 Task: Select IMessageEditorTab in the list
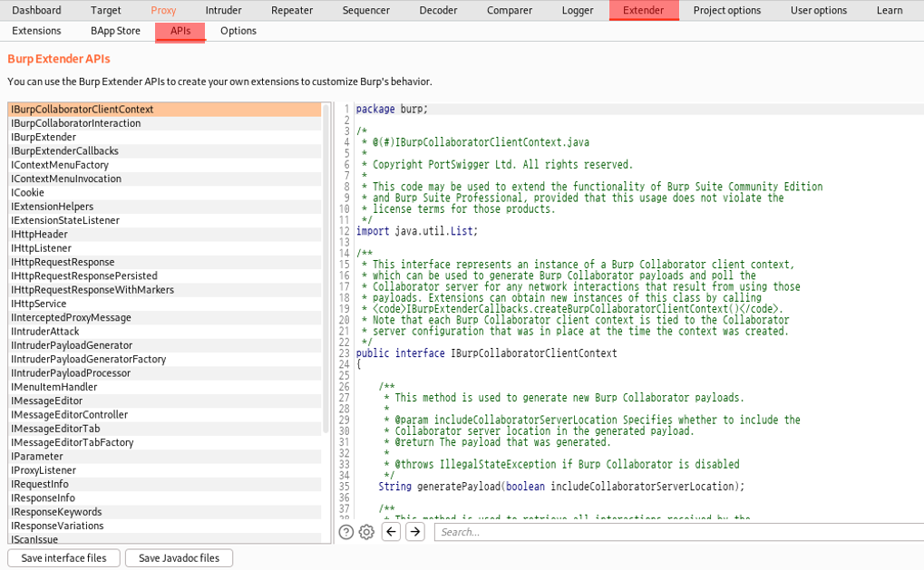[x=164, y=429]
